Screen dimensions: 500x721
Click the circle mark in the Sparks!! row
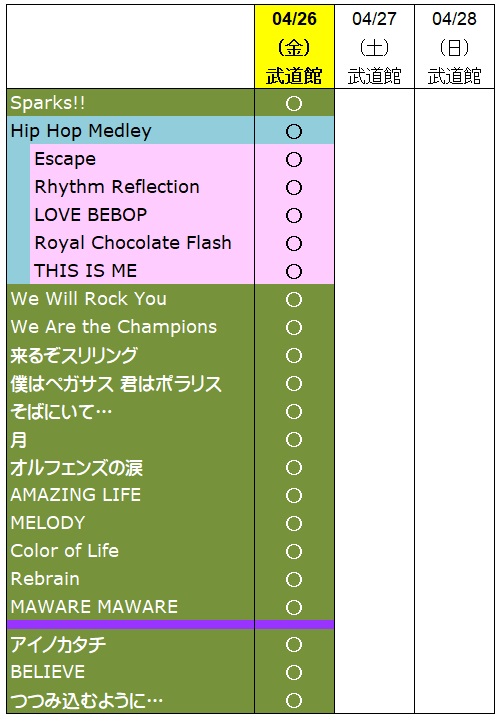pos(294,103)
